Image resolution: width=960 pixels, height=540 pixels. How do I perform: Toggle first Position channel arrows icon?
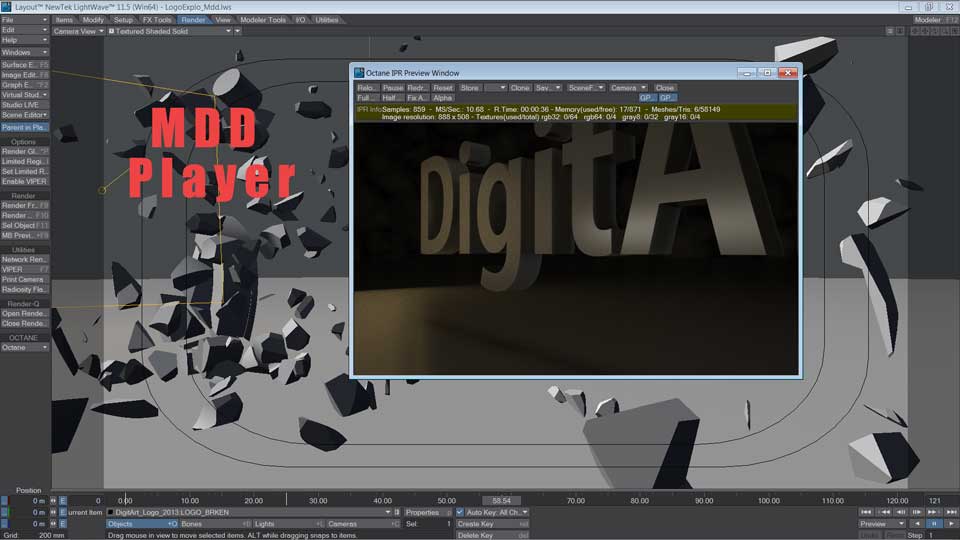click(53, 501)
